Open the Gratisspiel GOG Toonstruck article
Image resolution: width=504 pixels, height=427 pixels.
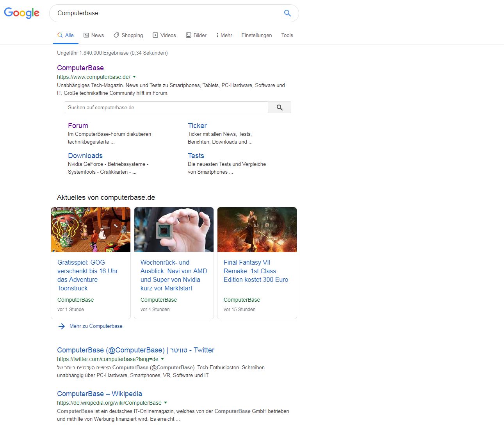coord(87,275)
